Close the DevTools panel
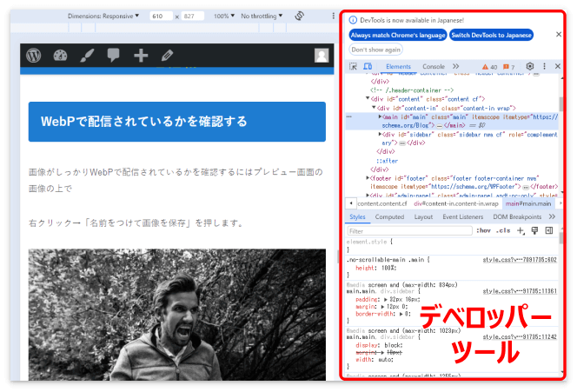577x392 pixels. tap(558, 66)
